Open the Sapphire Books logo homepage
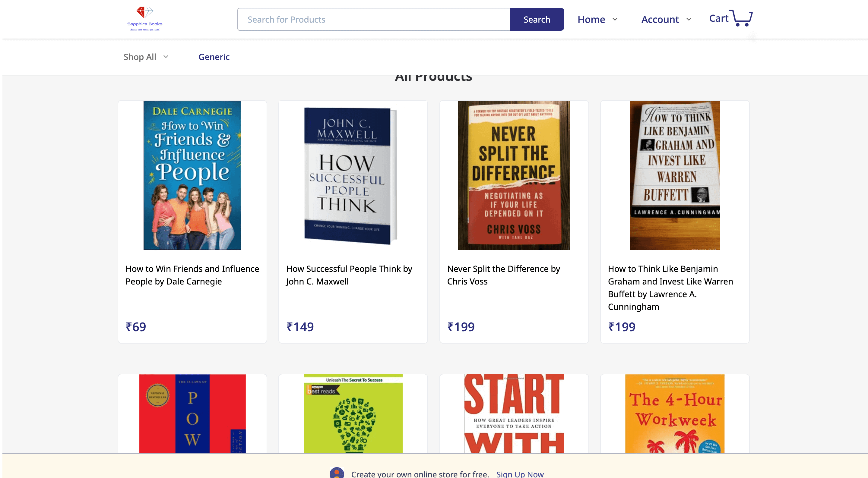The image size is (868, 478). pyautogui.click(x=145, y=19)
